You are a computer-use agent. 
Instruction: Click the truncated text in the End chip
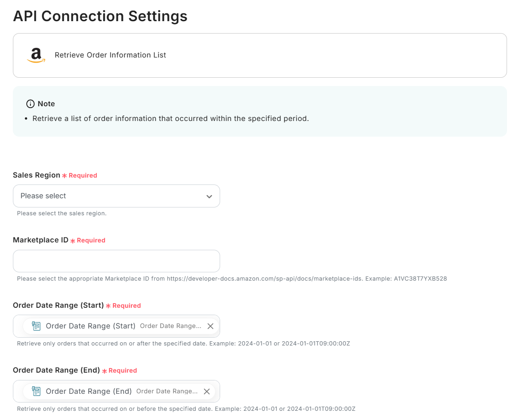point(167,391)
